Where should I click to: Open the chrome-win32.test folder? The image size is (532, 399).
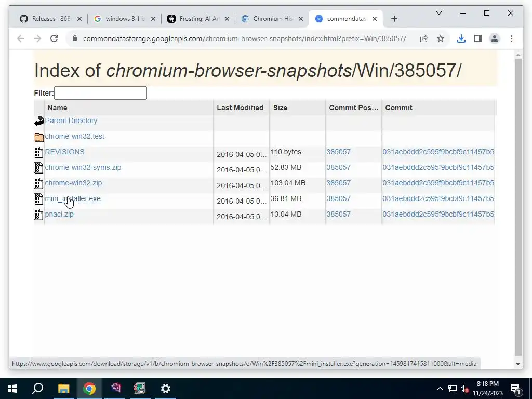tap(74, 137)
